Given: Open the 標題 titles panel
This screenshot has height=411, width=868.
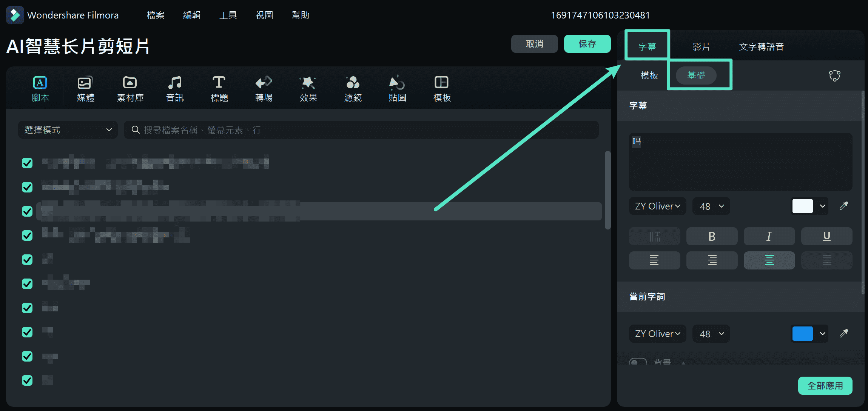Looking at the screenshot, I should click(x=219, y=89).
